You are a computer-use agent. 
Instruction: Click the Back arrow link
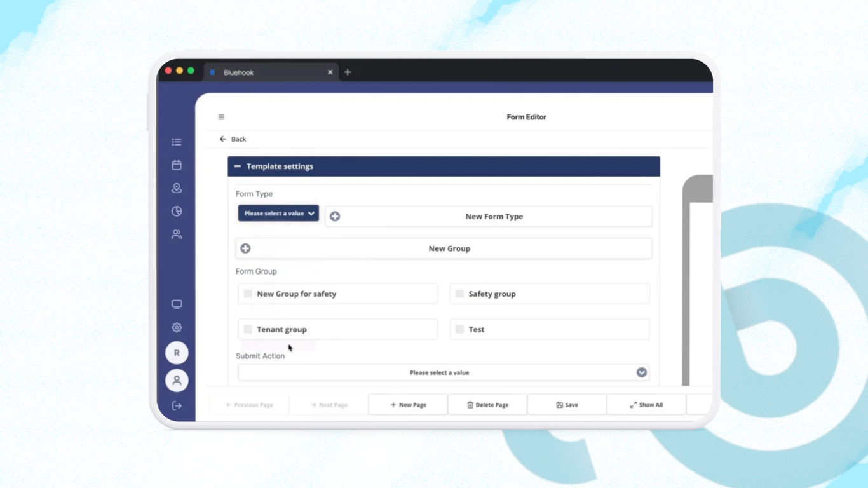[x=233, y=139]
